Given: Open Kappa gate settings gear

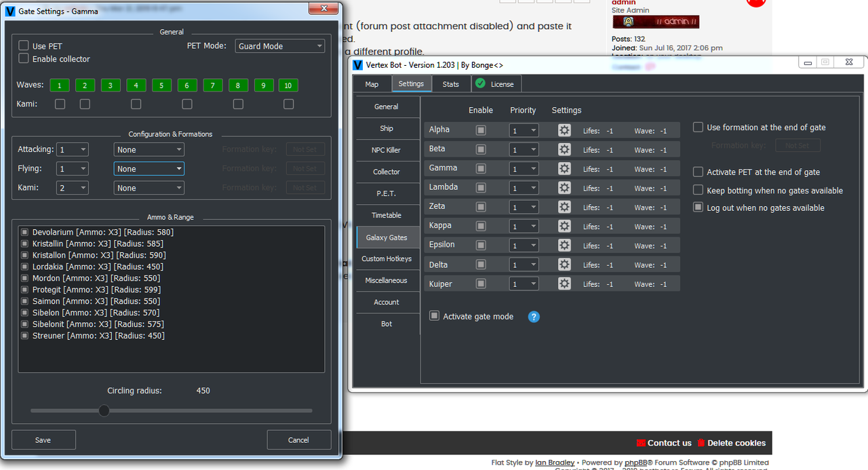Looking at the screenshot, I should (564, 227).
